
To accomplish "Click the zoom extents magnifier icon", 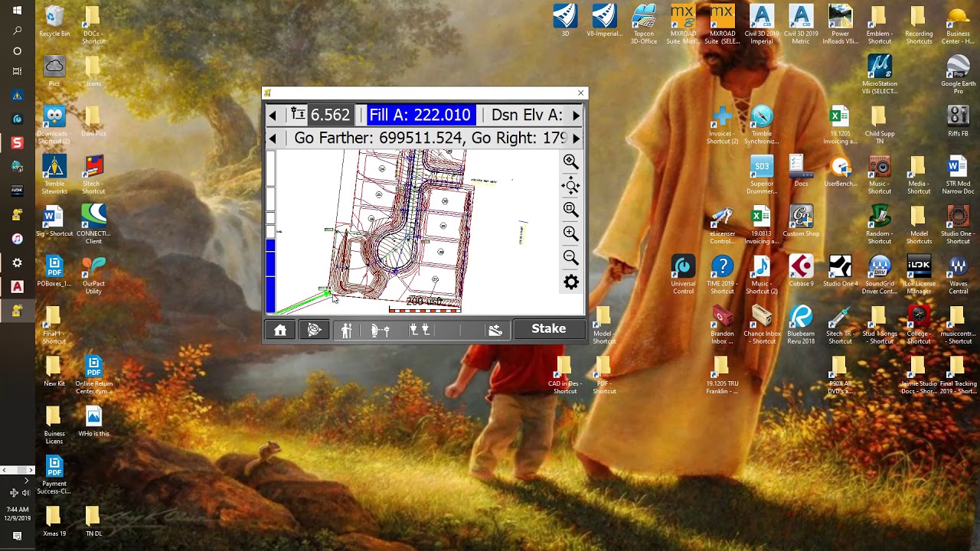I will pos(570,161).
